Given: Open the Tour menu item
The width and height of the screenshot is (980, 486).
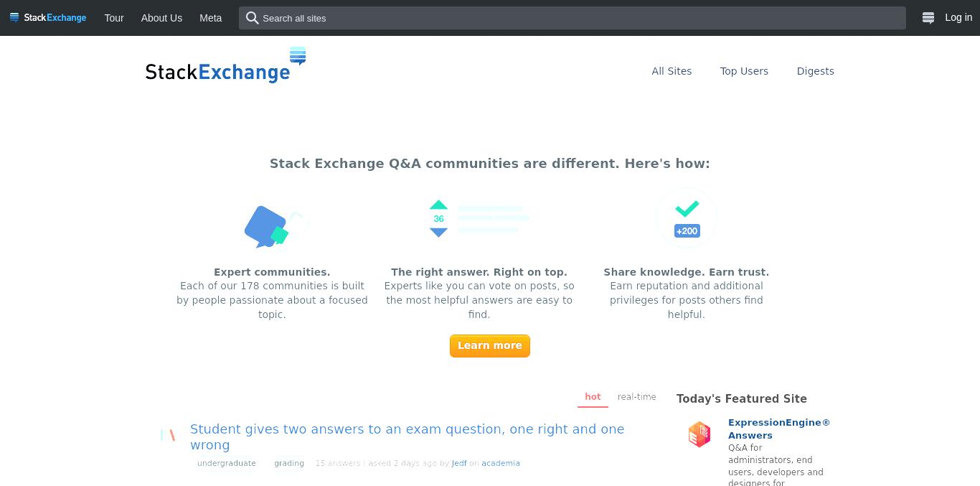Looking at the screenshot, I should pyautogui.click(x=114, y=18).
